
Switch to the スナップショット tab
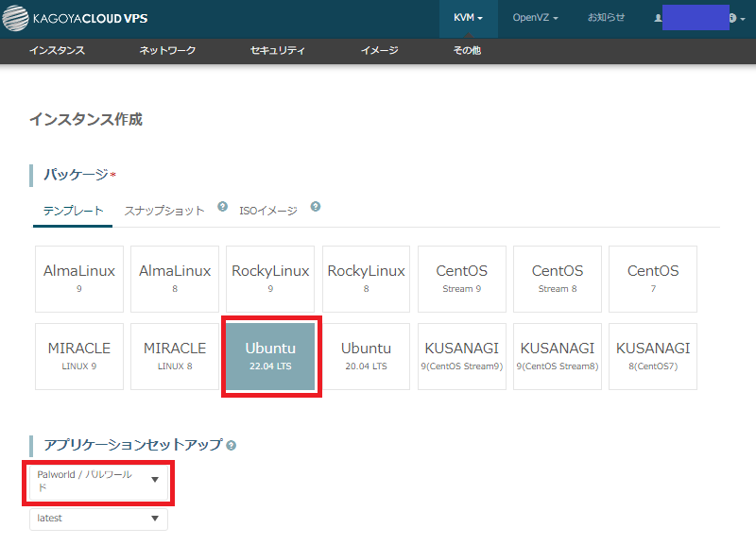point(164,211)
